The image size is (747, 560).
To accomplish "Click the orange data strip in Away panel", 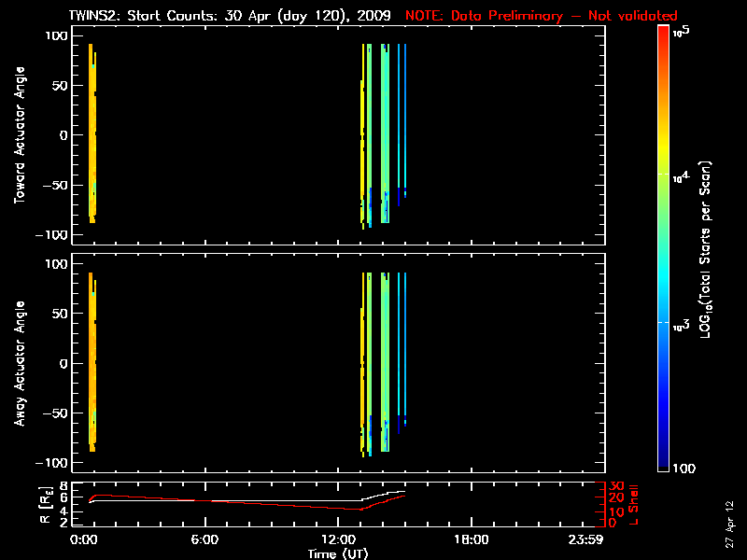I will (92, 359).
